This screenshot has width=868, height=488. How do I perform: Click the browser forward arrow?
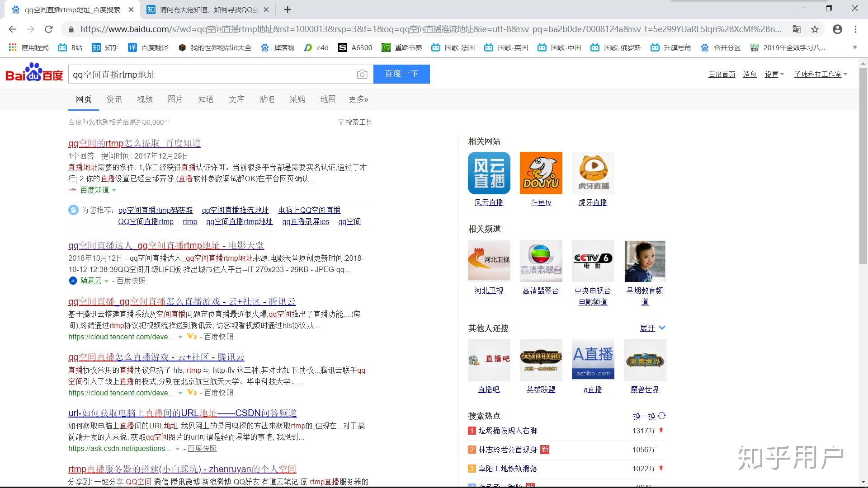pyautogui.click(x=30, y=29)
